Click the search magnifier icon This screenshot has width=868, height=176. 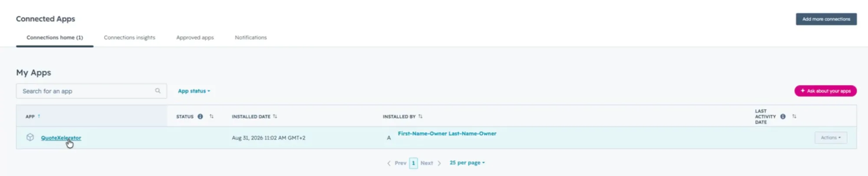[x=158, y=91]
